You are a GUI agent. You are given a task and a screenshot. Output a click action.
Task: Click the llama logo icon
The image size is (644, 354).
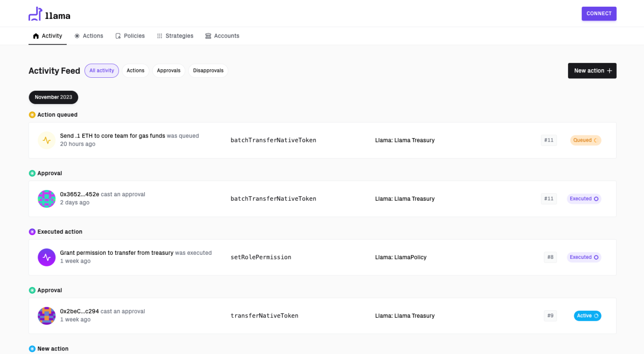(35, 14)
